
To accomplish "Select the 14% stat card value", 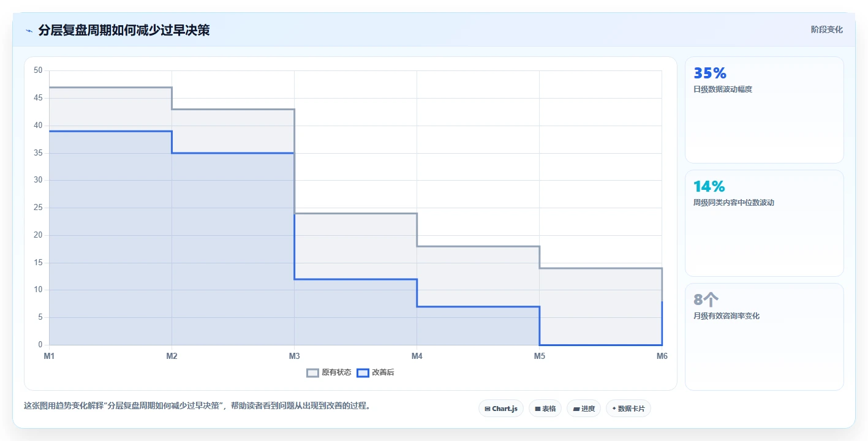I will (709, 186).
